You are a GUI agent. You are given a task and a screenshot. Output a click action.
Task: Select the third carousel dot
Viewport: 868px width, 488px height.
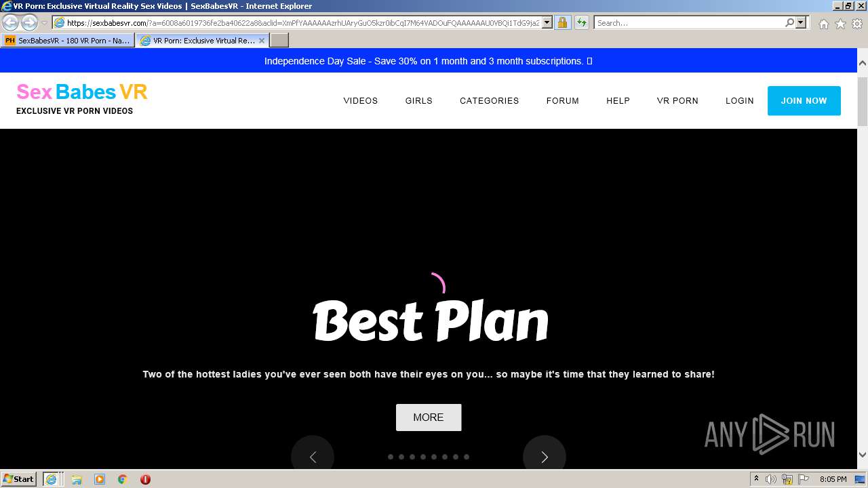click(412, 457)
